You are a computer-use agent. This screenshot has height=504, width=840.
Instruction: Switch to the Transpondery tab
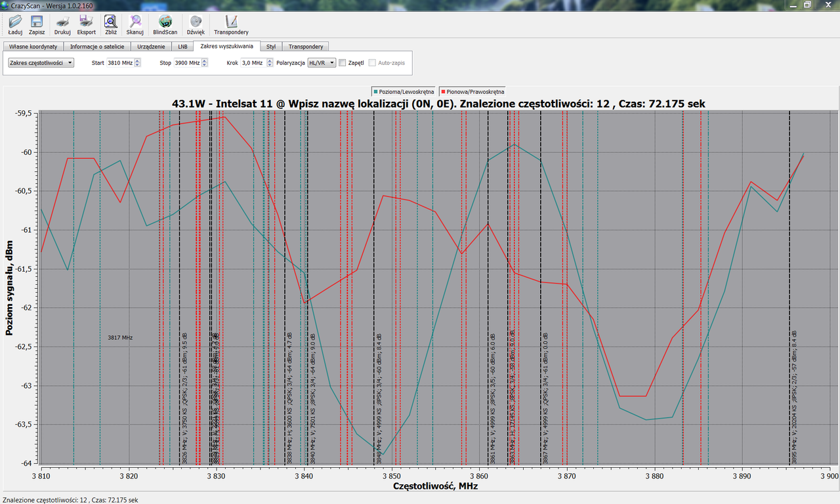(306, 47)
